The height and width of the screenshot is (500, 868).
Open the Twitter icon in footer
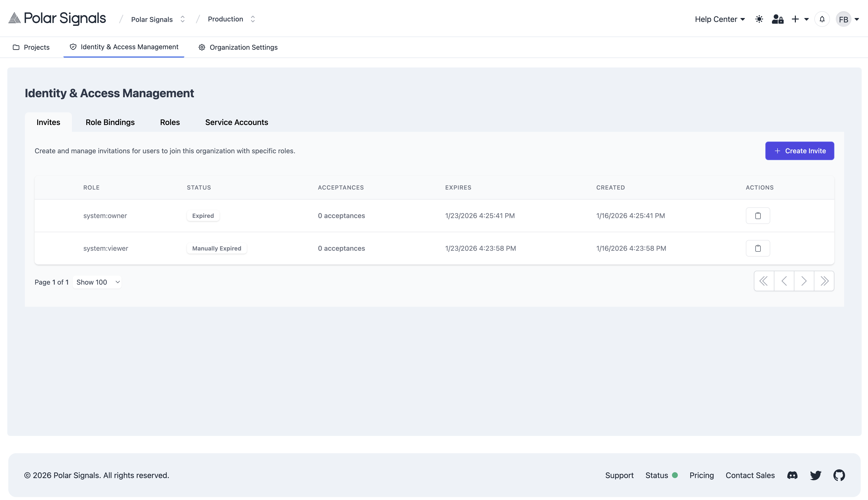[815, 475]
